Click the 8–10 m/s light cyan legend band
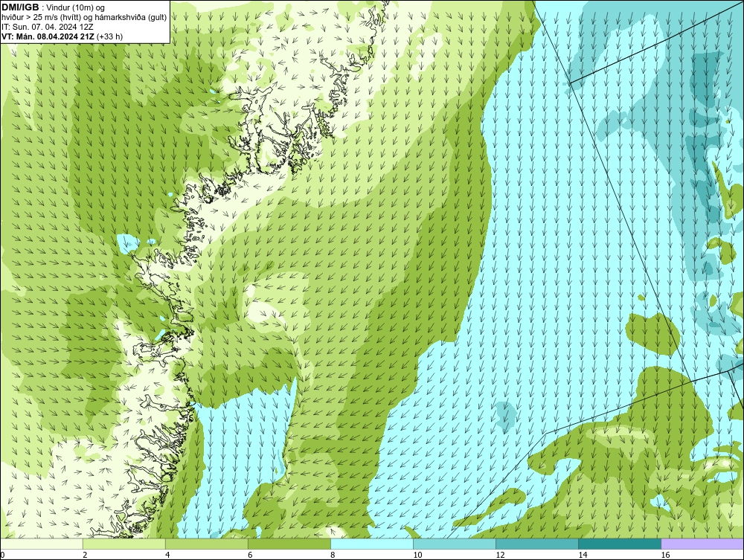This screenshot has height=560, width=744. click(372, 544)
